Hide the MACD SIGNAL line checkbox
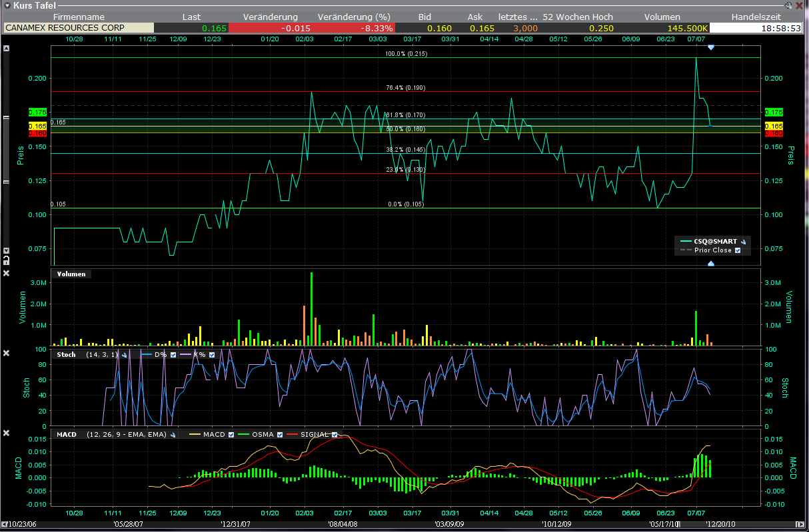Screen dimensions: 809x532 [x=335, y=435]
